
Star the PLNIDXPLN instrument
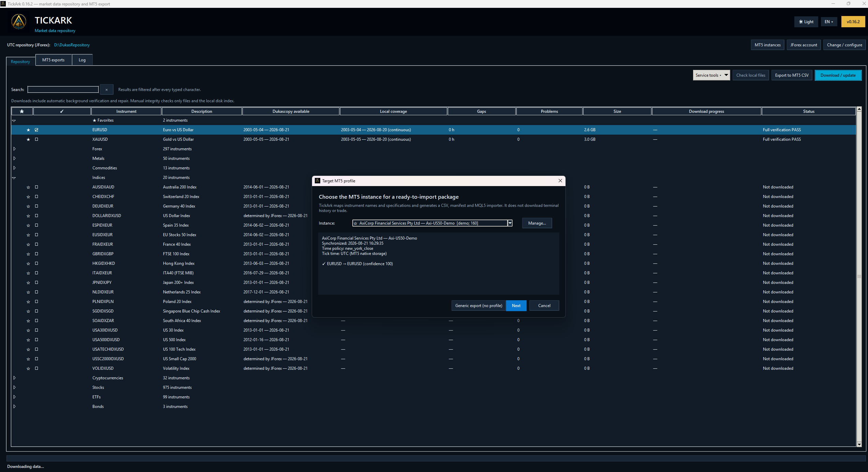(x=28, y=302)
